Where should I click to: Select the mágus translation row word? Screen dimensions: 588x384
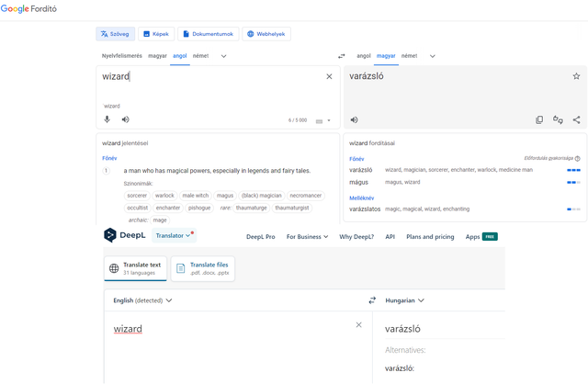click(359, 182)
